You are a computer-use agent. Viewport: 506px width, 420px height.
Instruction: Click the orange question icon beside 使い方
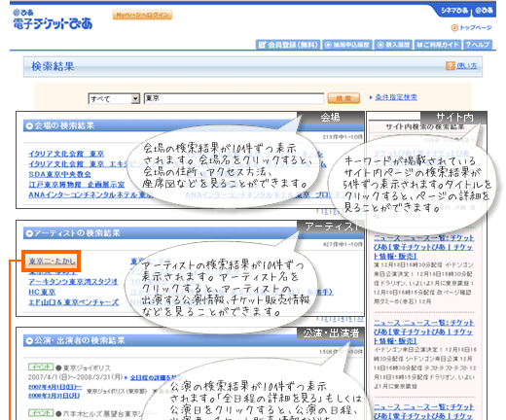[451, 66]
